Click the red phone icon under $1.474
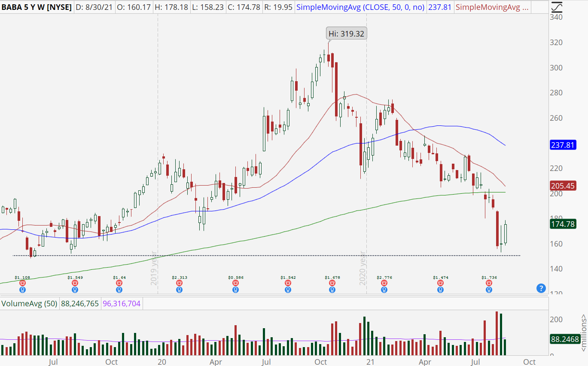 coord(440,283)
